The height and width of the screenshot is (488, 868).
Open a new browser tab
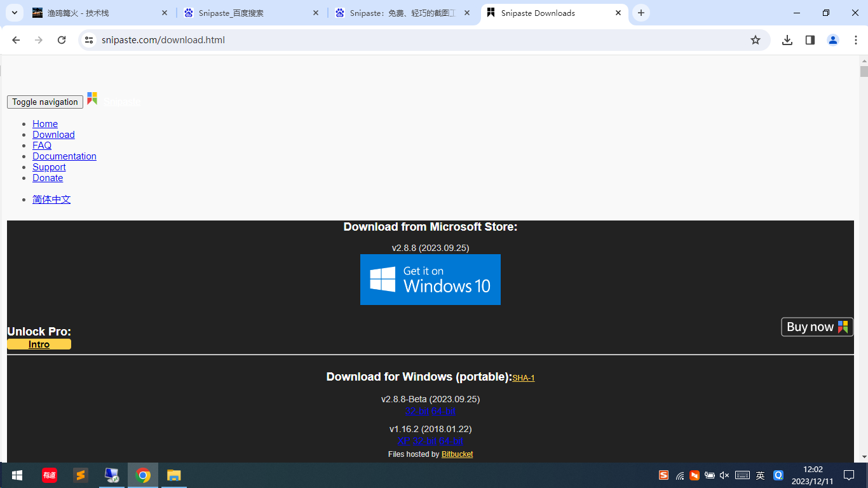coord(641,13)
